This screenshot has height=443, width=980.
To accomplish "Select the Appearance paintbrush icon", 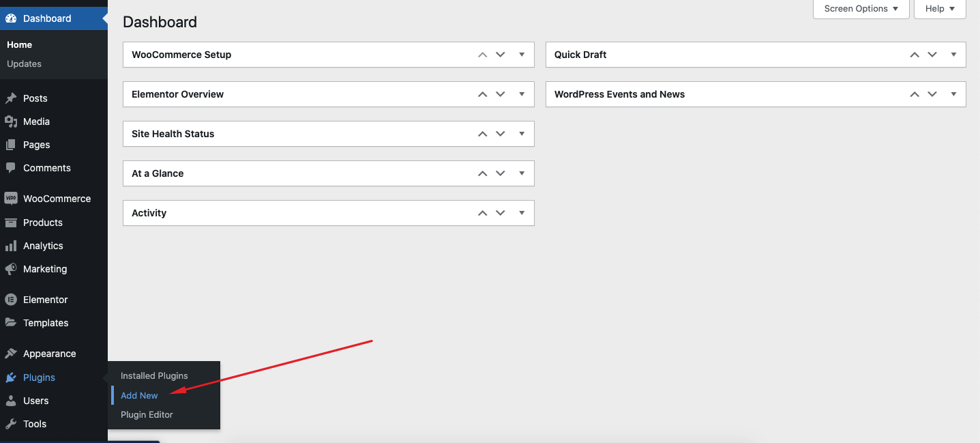I will pyautogui.click(x=12, y=353).
